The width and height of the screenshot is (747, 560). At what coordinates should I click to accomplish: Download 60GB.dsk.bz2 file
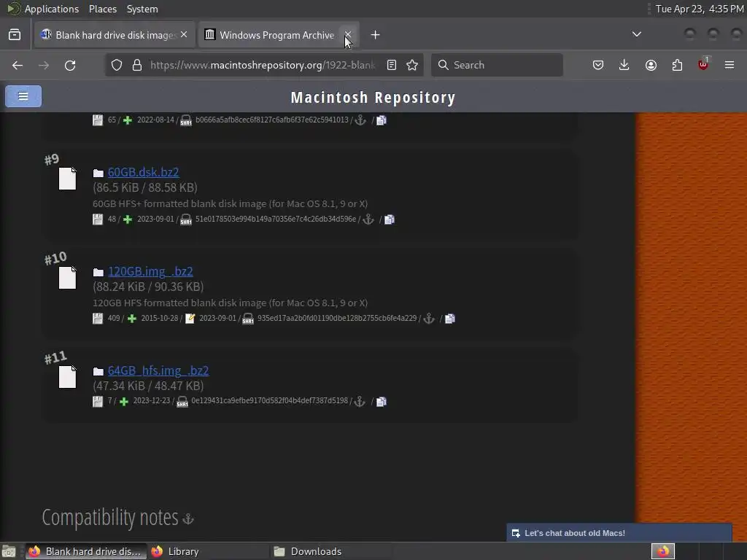[144, 172]
